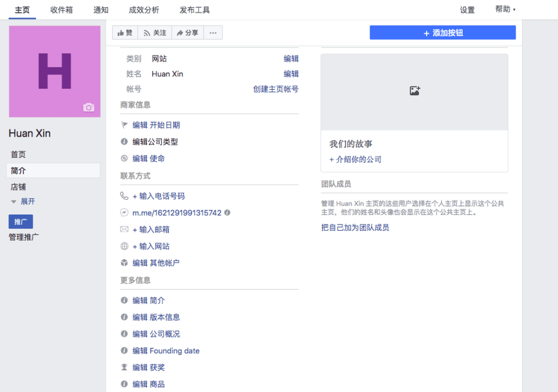Click the 添加按钮 blue button
558x392 pixels.
[442, 33]
